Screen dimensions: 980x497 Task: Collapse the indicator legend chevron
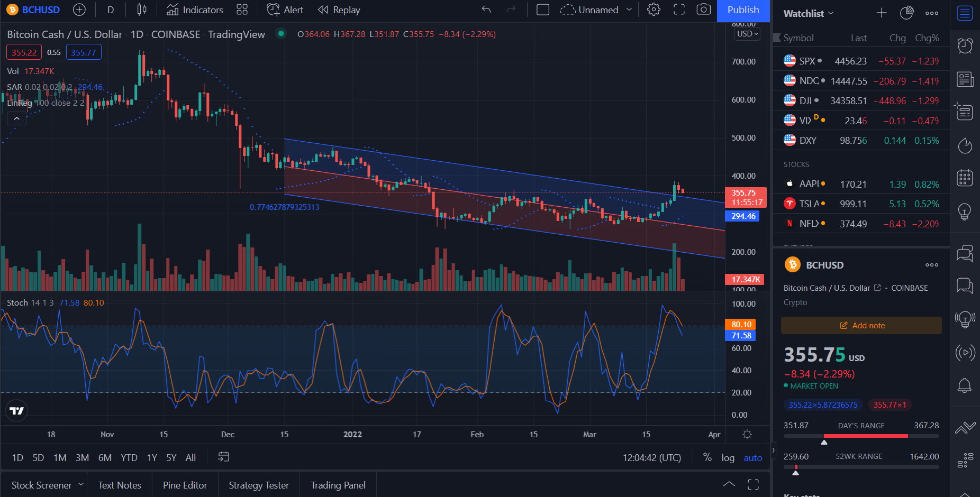(x=16, y=118)
